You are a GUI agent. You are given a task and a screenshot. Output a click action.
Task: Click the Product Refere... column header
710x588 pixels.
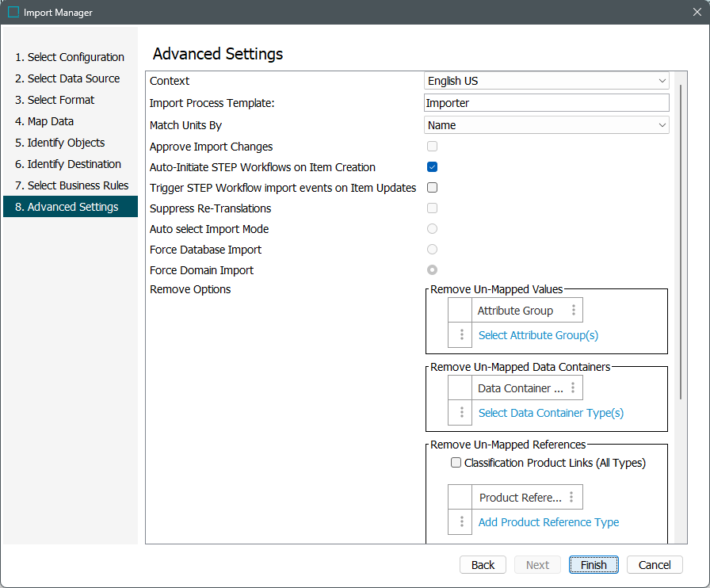tap(527, 498)
